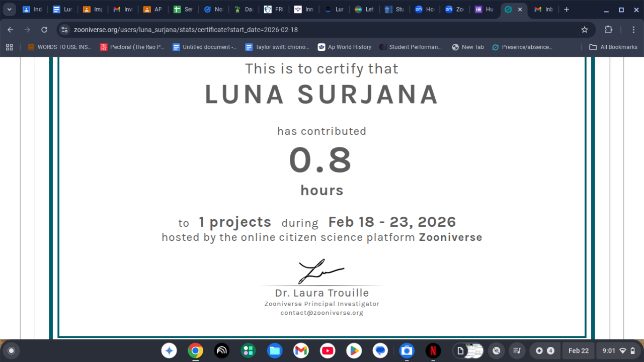Open the bookmarks bar apps grid
The width and height of the screenshot is (644, 362).
9,47
